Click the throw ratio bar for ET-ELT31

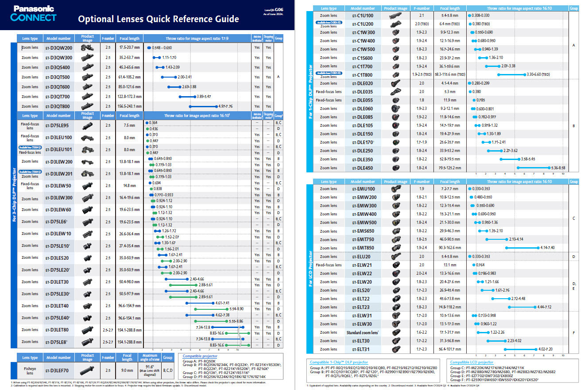coord(521,349)
